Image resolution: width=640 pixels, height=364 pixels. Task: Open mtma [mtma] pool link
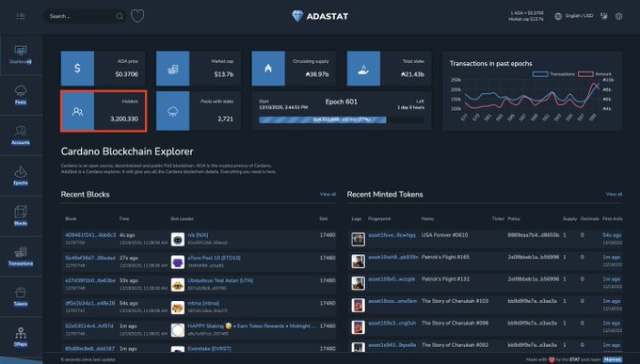point(203,304)
